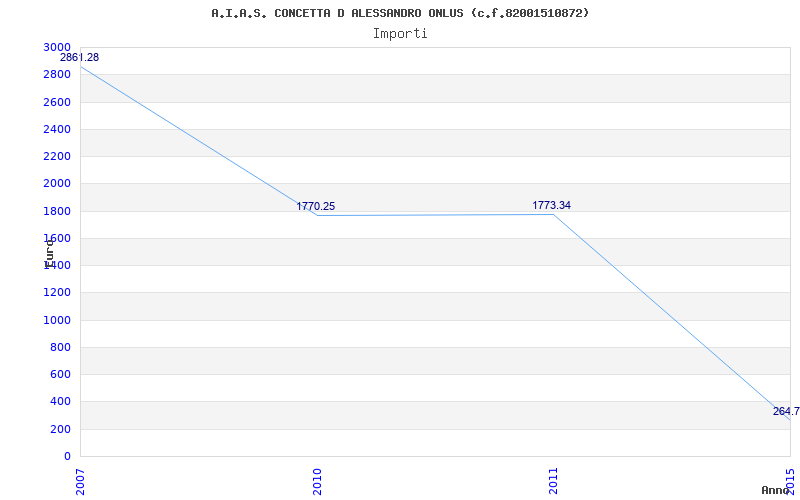The image size is (800, 500).
Task: Click the 1200 y-axis tick label
Action: click(57, 293)
